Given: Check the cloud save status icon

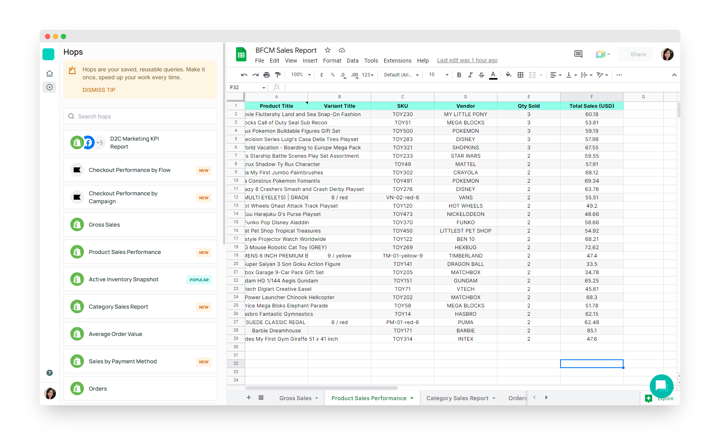Looking at the screenshot, I should 342,50.
